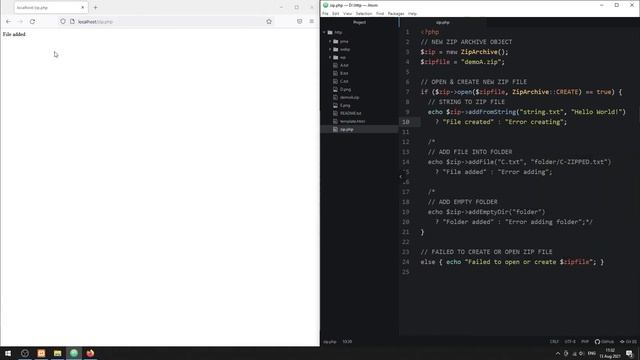Switch to Atom from the taskbar

pos(74,353)
